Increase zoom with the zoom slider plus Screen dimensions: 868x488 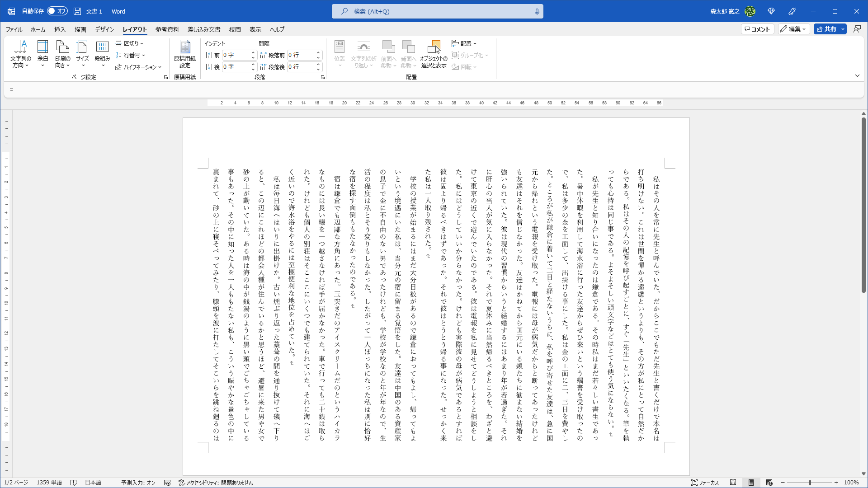click(836, 482)
